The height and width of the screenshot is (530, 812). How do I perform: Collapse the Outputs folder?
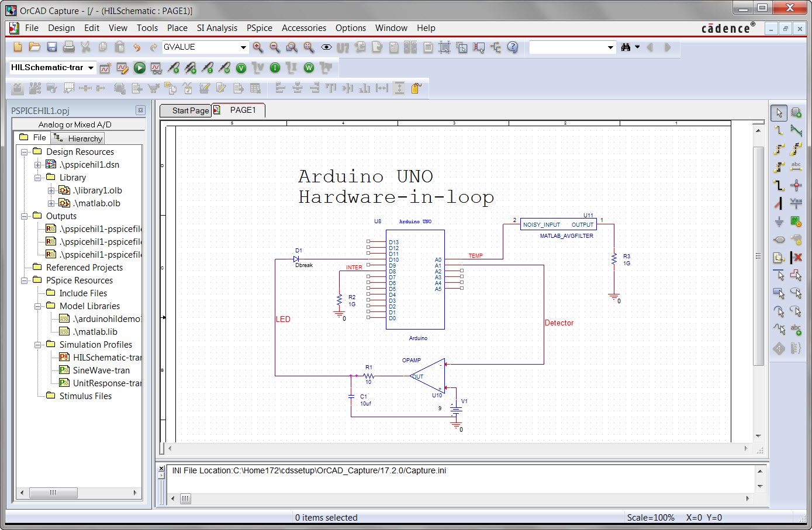(25, 216)
